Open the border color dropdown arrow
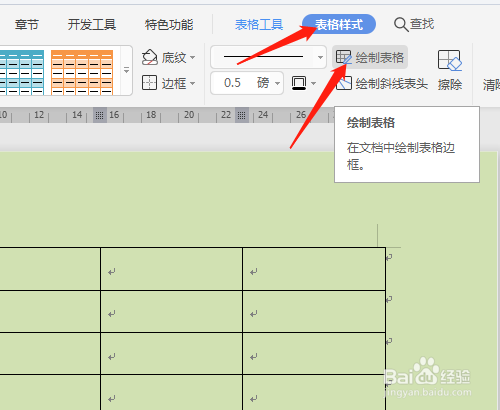Viewport: 500px width, 410px height. pos(313,83)
